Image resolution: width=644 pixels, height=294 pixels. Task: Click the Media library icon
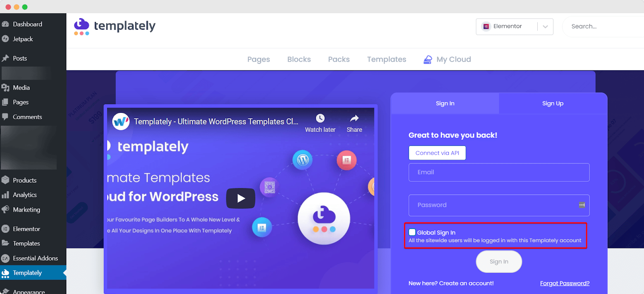coord(5,88)
